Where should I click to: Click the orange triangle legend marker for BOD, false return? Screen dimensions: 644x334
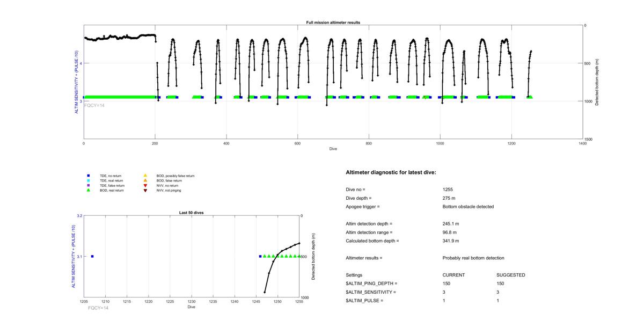pyautogui.click(x=145, y=180)
